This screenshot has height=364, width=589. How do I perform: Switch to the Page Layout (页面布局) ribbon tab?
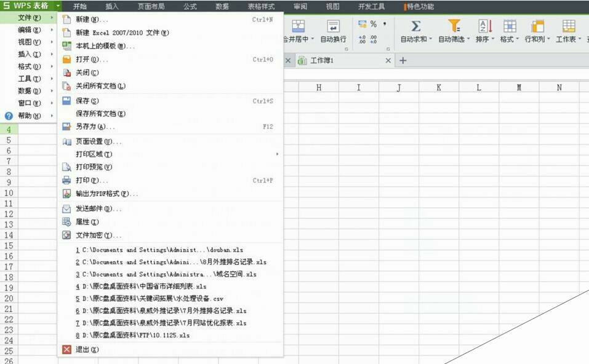[151, 6]
